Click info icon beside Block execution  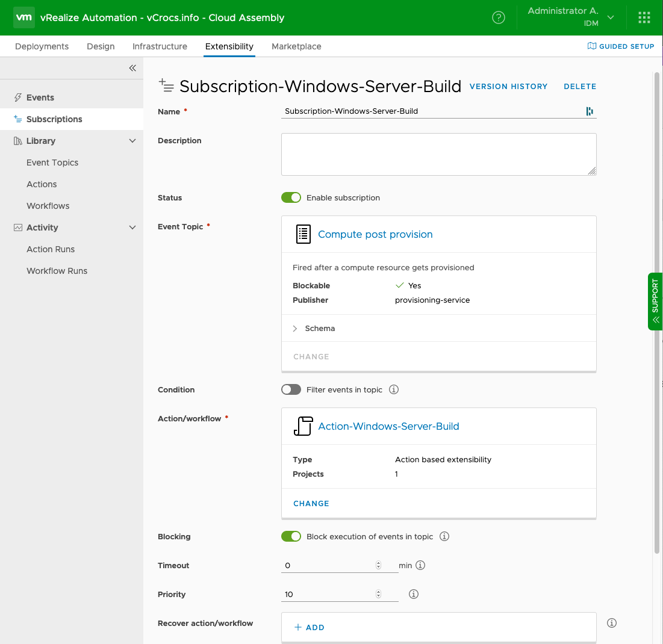click(444, 536)
